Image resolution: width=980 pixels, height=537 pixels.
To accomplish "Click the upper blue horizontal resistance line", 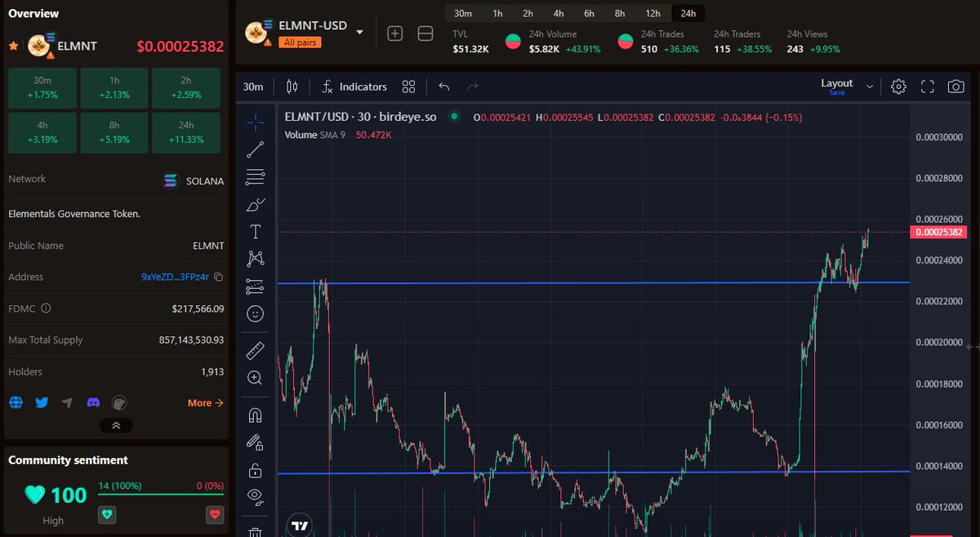I will [x=594, y=282].
